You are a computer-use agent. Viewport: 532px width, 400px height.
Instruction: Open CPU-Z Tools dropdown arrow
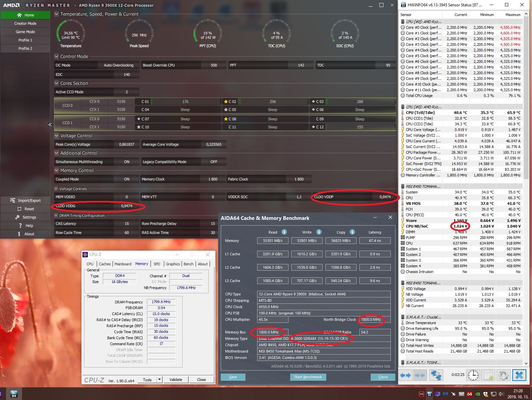159,380
